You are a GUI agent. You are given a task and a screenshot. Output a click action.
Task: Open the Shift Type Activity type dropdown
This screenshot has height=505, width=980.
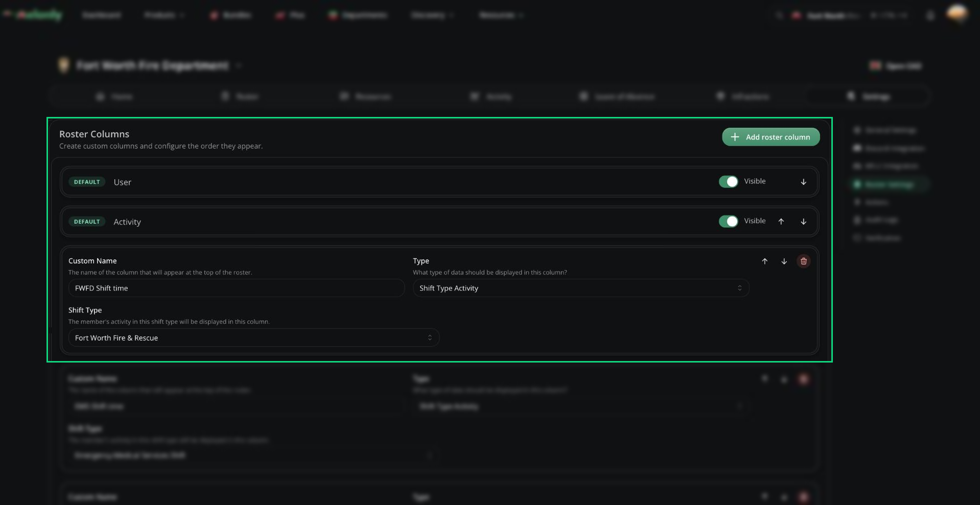tap(581, 288)
